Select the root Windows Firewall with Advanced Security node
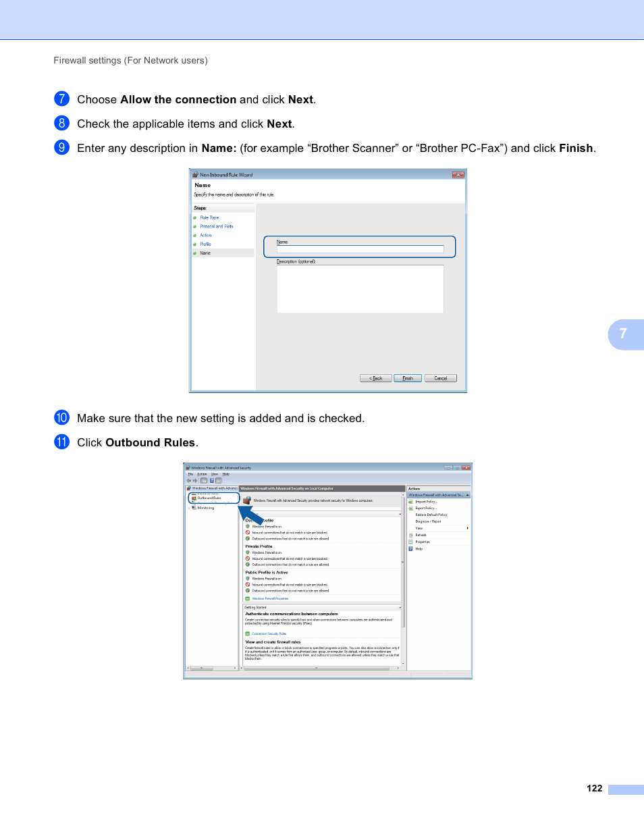Screen dimensions: 644x834 (212, 488)
